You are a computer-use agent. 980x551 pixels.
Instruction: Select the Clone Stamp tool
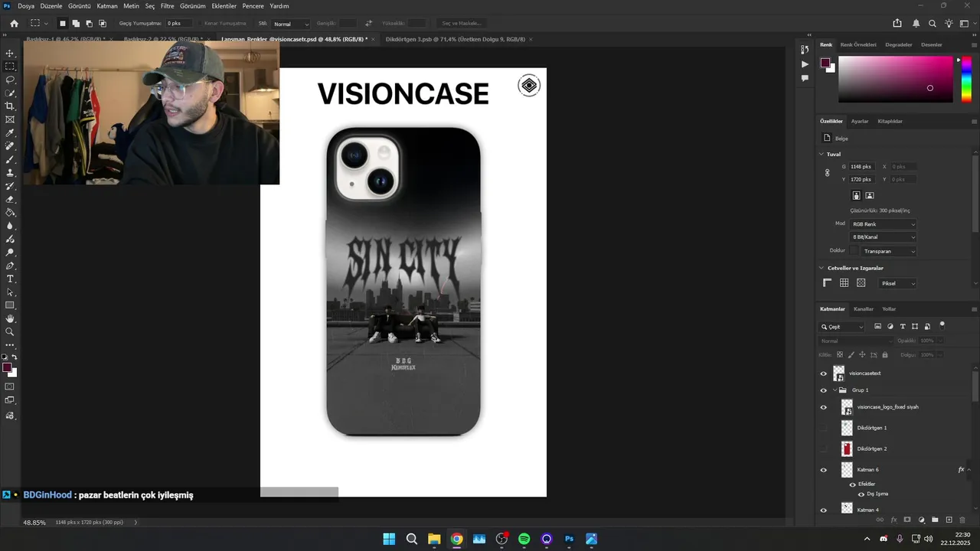tap(10, 173)
